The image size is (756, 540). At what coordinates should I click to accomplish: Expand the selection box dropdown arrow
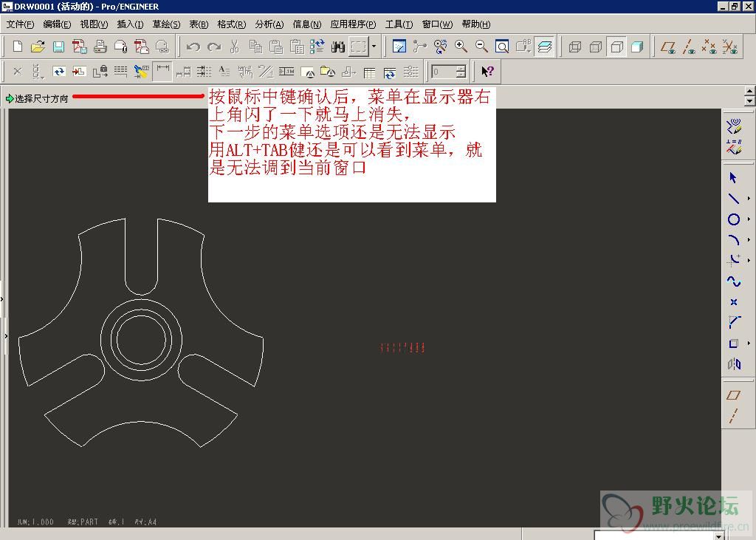(x=374, y=47)
